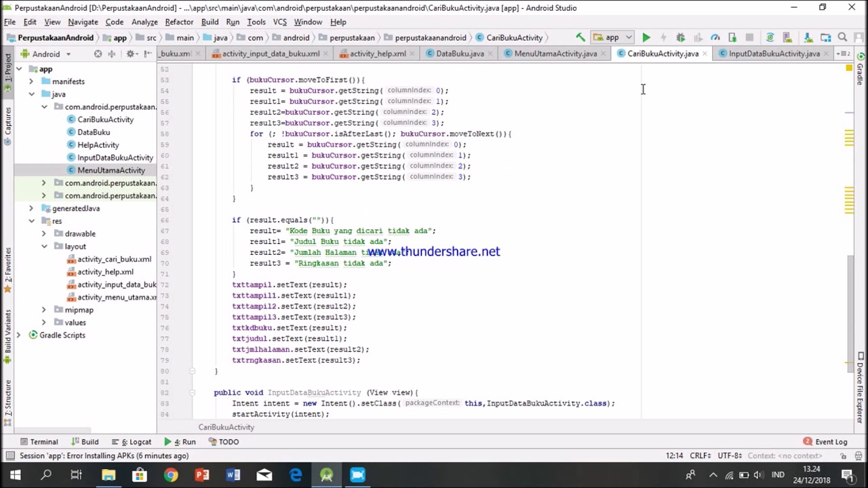Click the Search Everywhere magnifier icon
Image resolution: width=868 pixels, height=488 pixels.
843,37
